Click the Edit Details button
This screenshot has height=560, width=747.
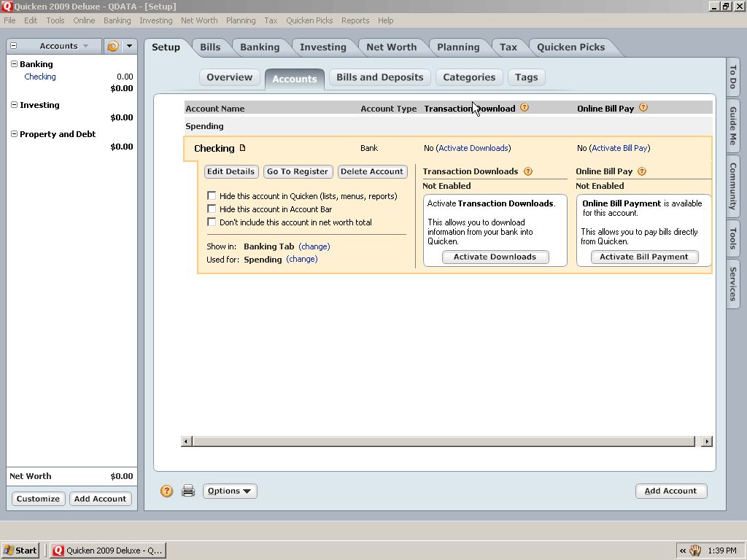click(231, 171)
